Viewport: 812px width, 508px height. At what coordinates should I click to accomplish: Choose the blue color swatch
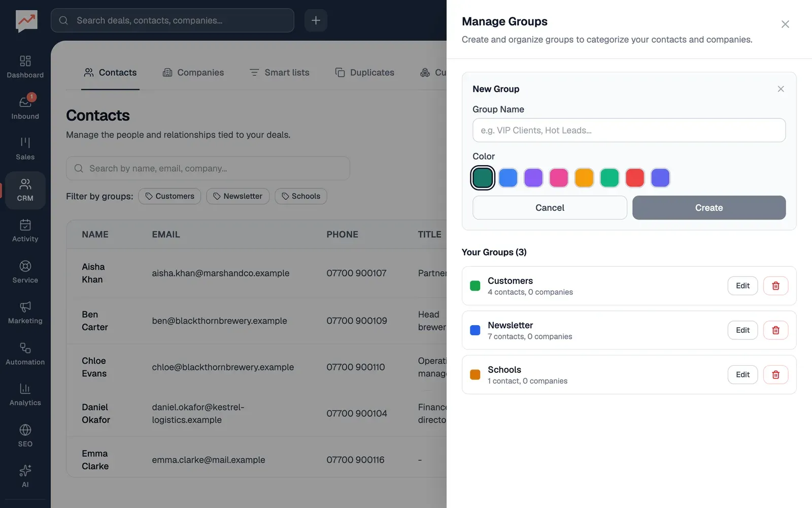[x=508, y=178]
